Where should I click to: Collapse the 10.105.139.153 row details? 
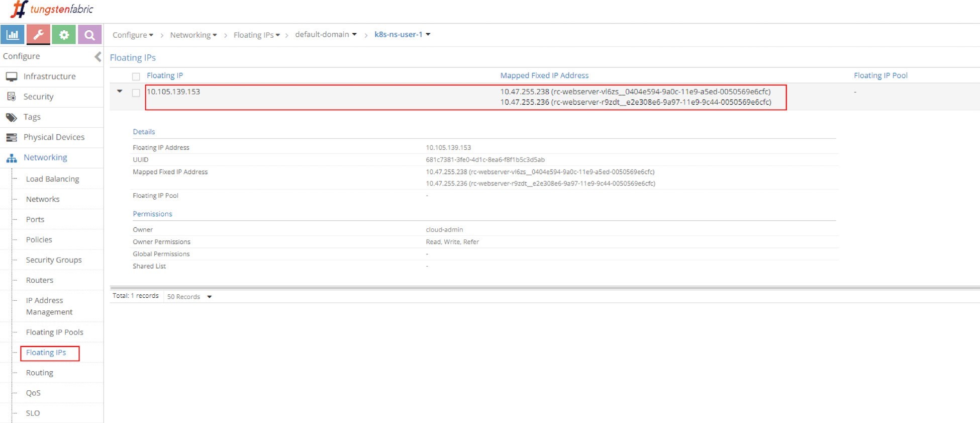120,92
